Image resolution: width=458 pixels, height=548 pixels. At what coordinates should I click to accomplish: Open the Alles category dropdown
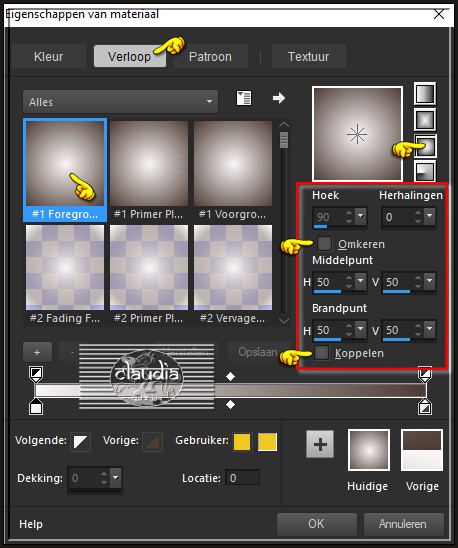[120, 102]
